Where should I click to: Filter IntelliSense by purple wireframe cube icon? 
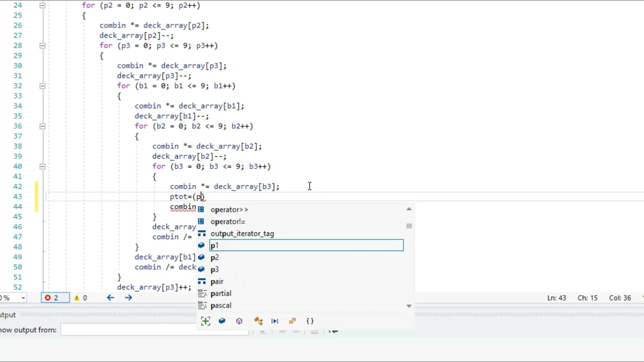click(239, 321)
